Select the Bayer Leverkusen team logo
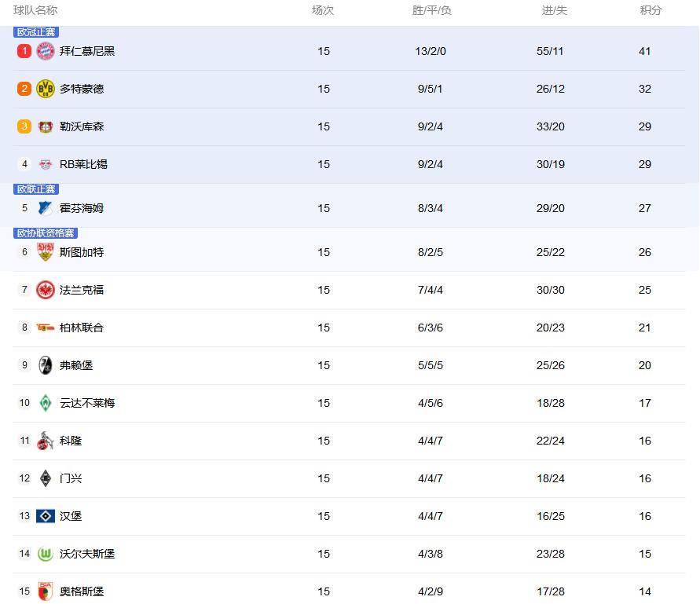The height and width of the screenshot is (604, 700). click(x=46, y=126)
